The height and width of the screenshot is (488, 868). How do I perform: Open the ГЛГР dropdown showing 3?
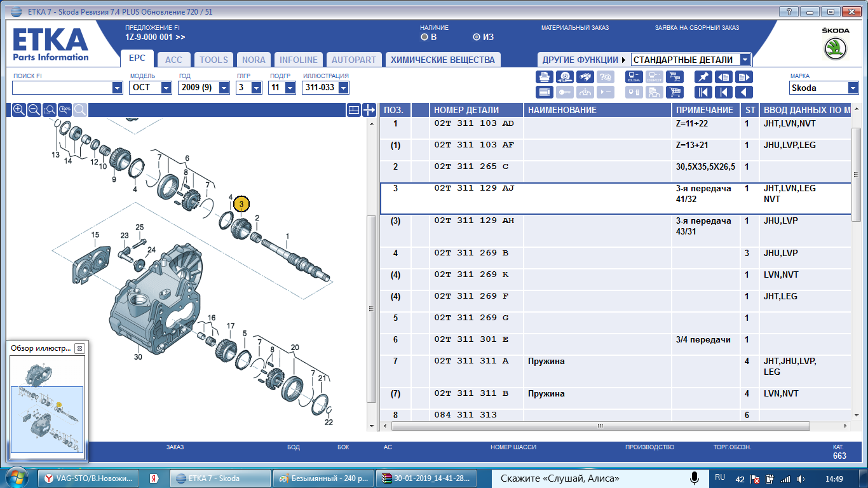(256, 88)
